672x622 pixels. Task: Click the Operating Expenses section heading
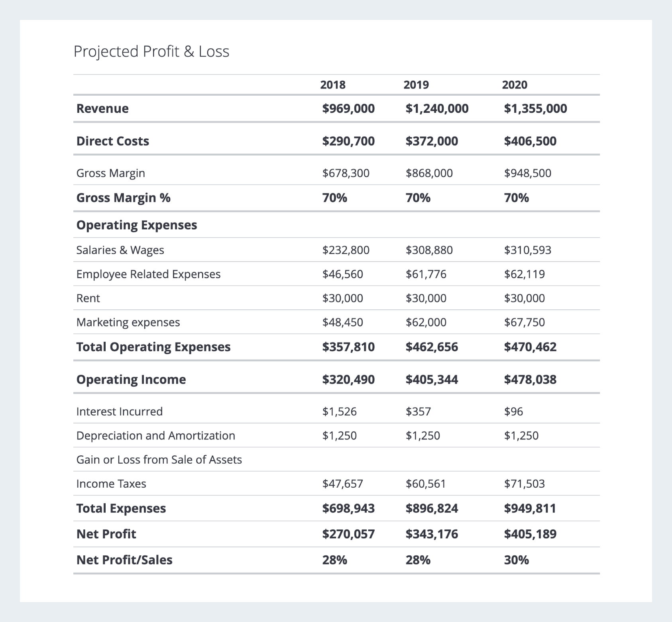pyautogui.click(x=137, y=225)
